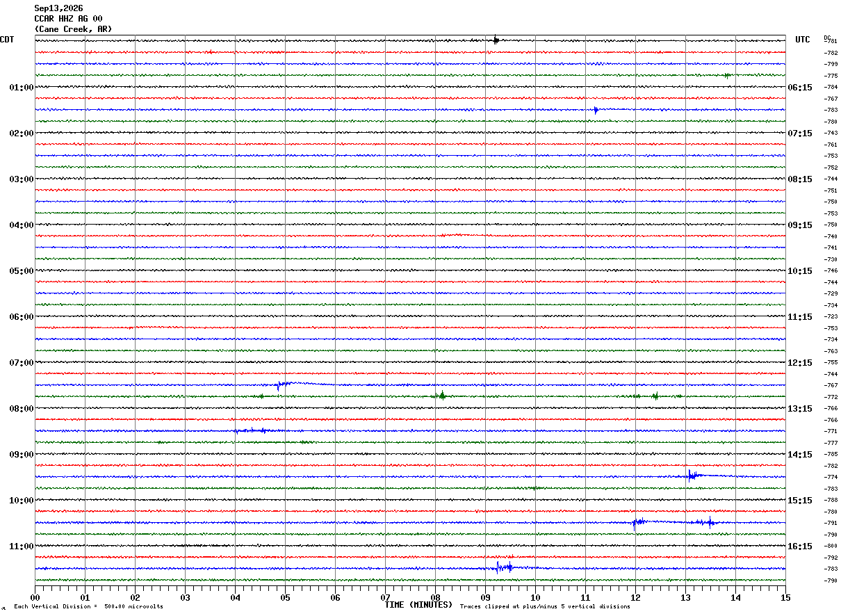Screen dimensions: 841x616
Task: Click the minute 15 tick label on x-axis
Action: coord(785,597)
